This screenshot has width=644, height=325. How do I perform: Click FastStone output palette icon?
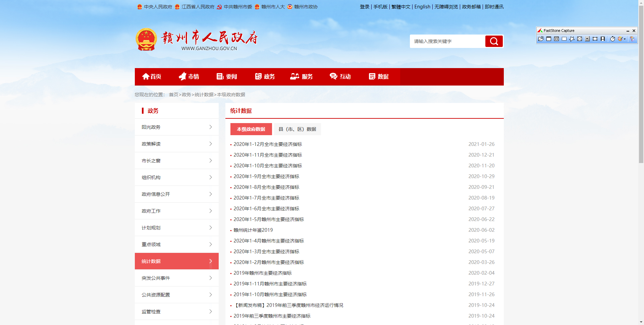pyautogui.click(x=620, y=39)
